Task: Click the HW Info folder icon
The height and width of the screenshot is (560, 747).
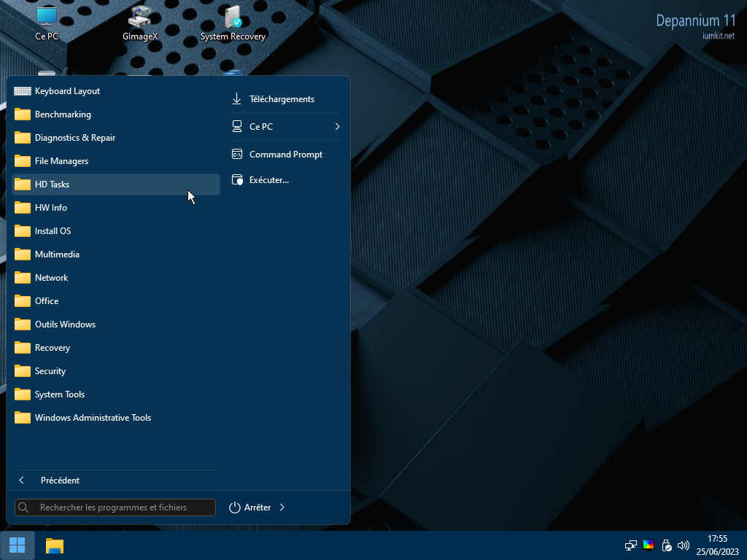Action: pos(23,208)
